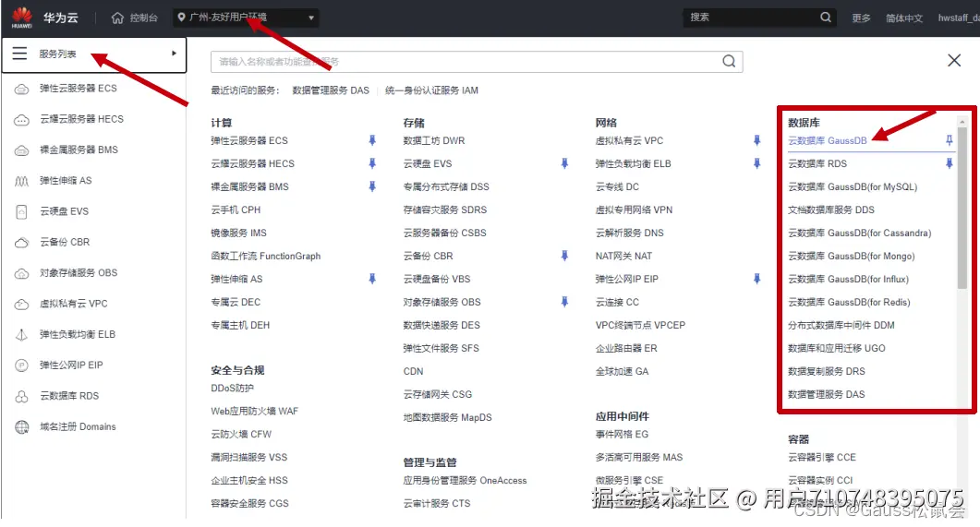This screenshot has height=527, width=980.
Task: Unpin 虚拟私有云 VPC in 网络 list
Action: pos(756,140)
